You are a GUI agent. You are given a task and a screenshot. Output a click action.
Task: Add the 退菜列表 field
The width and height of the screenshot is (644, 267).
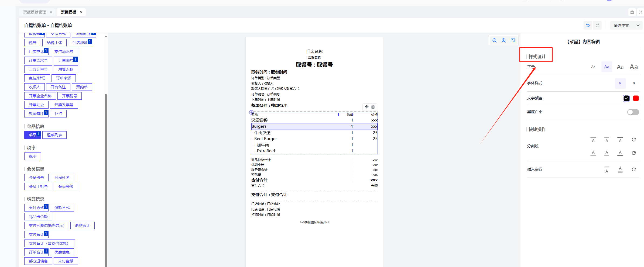pos(54,135)
